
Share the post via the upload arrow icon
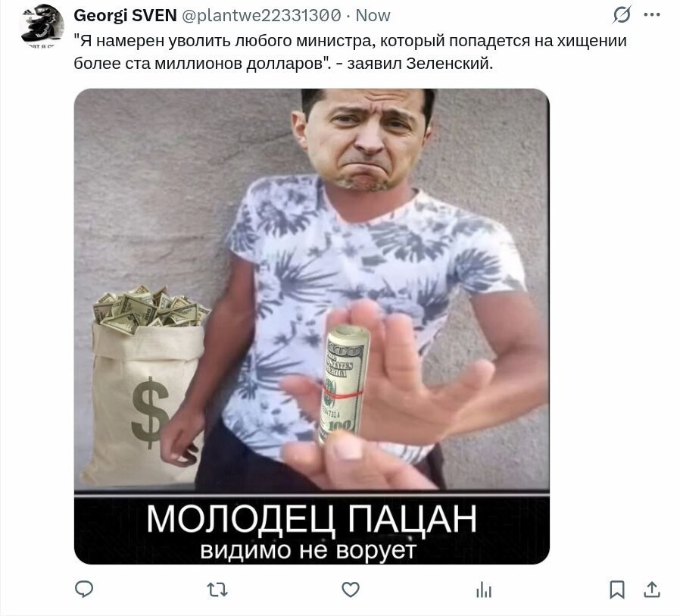pos(652,589)
